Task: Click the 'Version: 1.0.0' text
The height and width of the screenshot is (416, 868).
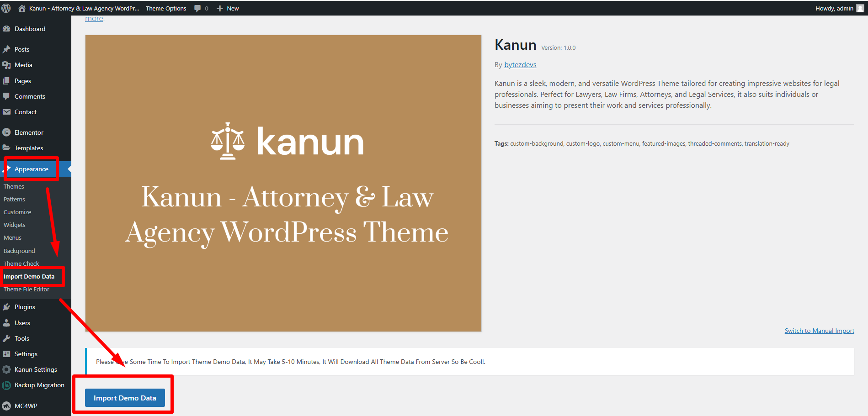Action: (x=558, y=47)
